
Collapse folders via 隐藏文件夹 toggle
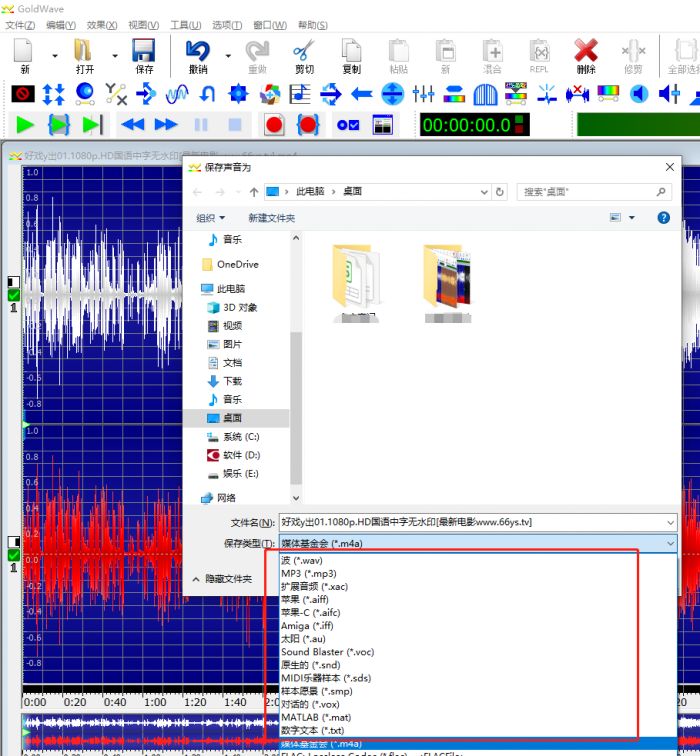pyautogui.click(x=222, y=578)
